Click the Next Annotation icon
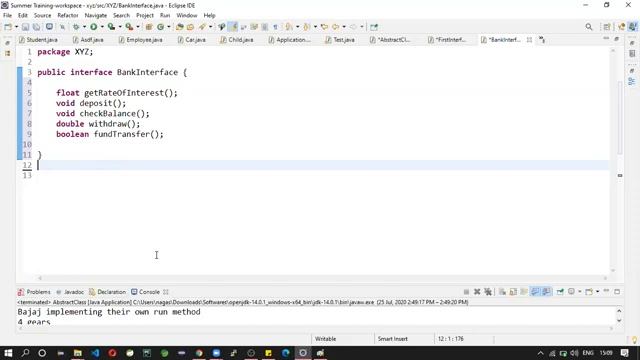Viewport: 640px width, 360px height. pyautogui.click(x=289, y=27)
